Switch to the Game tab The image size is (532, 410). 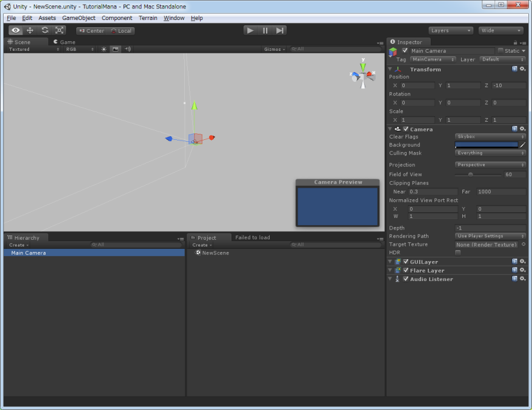64,42
